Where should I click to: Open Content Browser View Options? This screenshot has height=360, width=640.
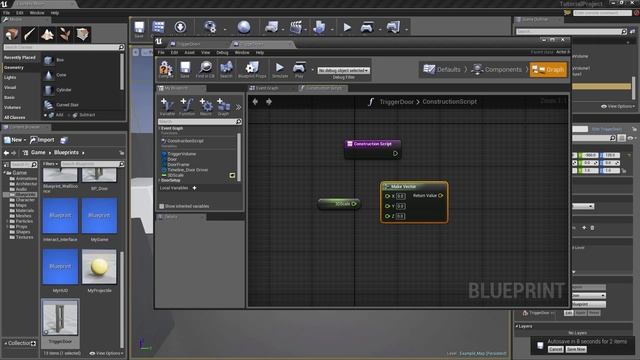click(x=106, y=353)
